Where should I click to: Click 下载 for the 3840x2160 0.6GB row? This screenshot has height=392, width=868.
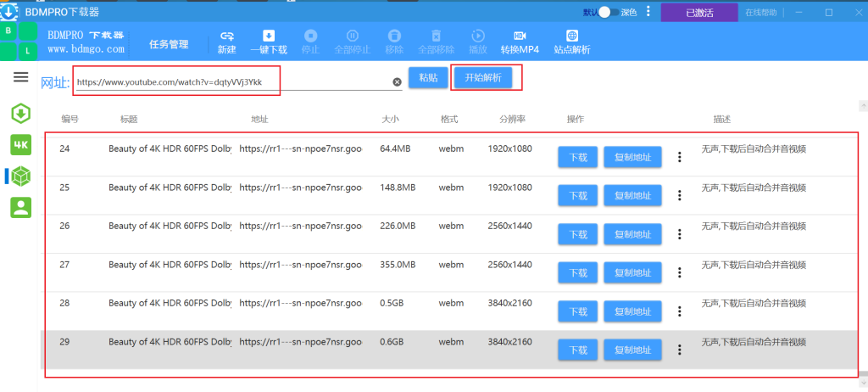click(x=578, y=350)
